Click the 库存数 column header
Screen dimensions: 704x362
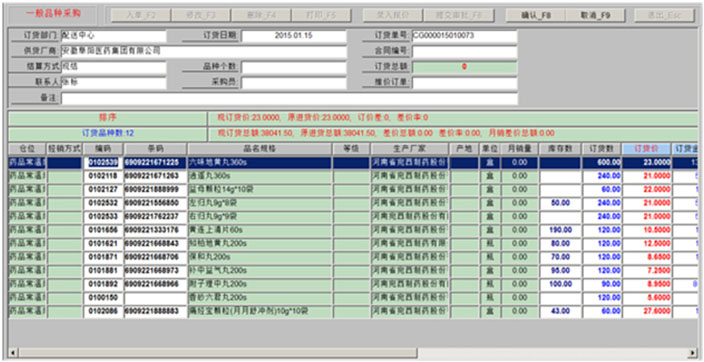tap(560, 149)
